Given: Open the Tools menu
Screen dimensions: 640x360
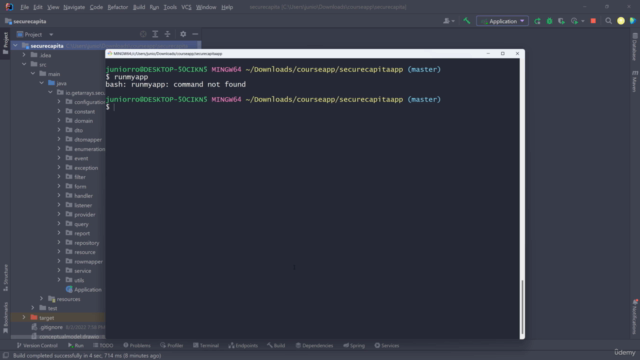Looking at the screenshot, I should (170, 7).
